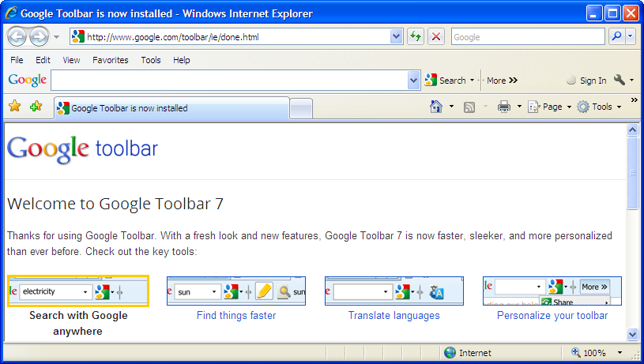644x364 pixels.
Task: Select the 'Google Toolbar is now installed' tab
Action: click(171, 108)
